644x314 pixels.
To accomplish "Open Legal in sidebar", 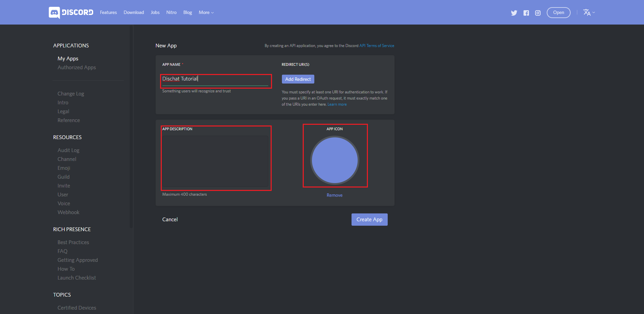I will pyautogui.click(x=63, y=111).
